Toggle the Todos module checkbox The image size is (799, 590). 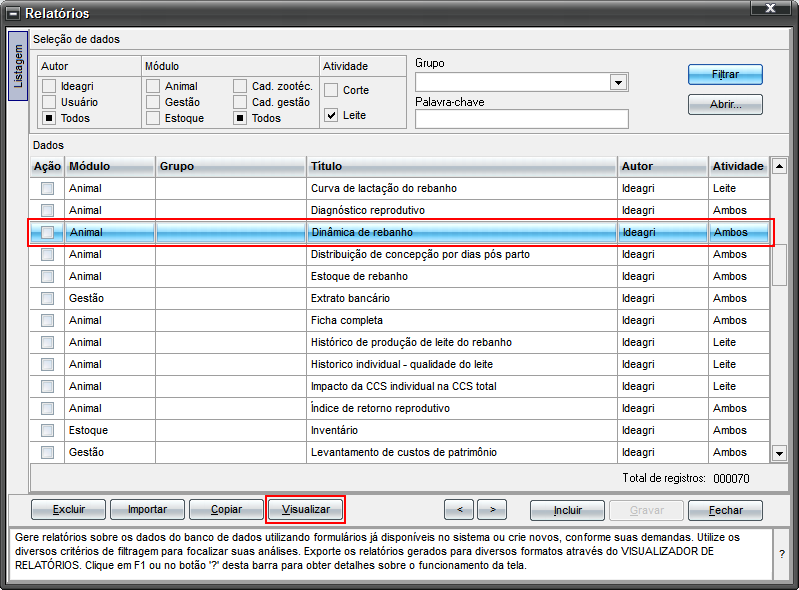pyautogui.click(x=239, y=118)
